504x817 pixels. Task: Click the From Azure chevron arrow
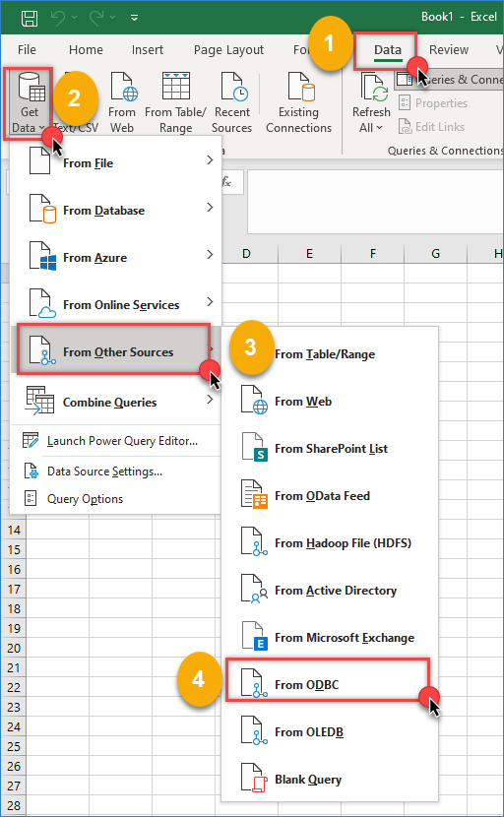[210, 254]
